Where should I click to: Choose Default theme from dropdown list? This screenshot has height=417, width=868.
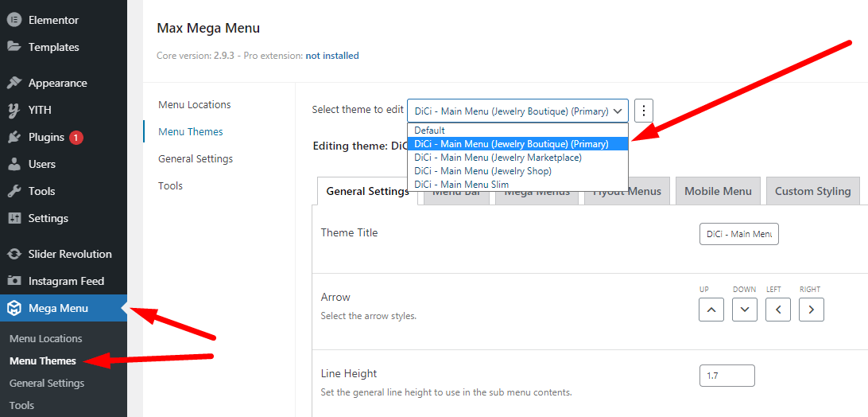click(x=517, y=131)
